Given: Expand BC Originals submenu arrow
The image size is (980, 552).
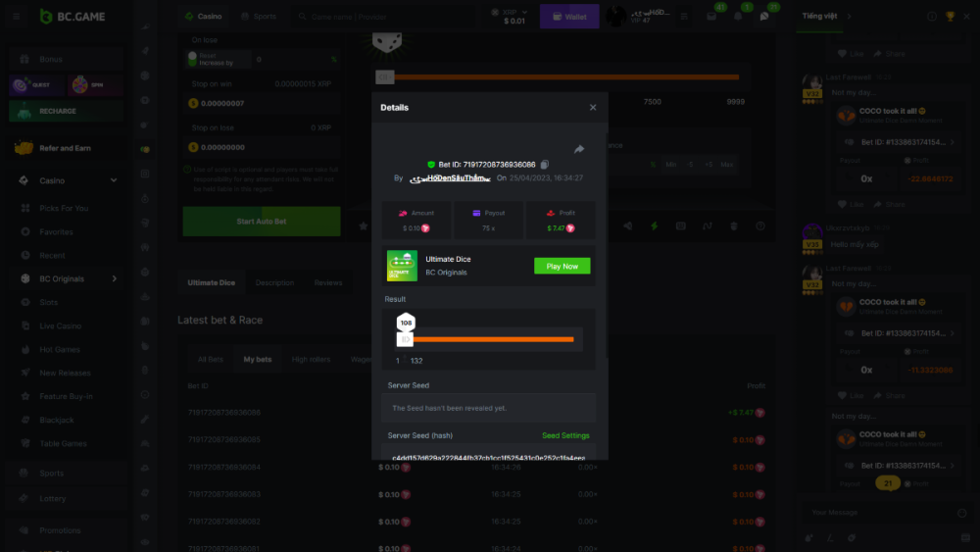Looking at the screenshot, I should 114,278.
